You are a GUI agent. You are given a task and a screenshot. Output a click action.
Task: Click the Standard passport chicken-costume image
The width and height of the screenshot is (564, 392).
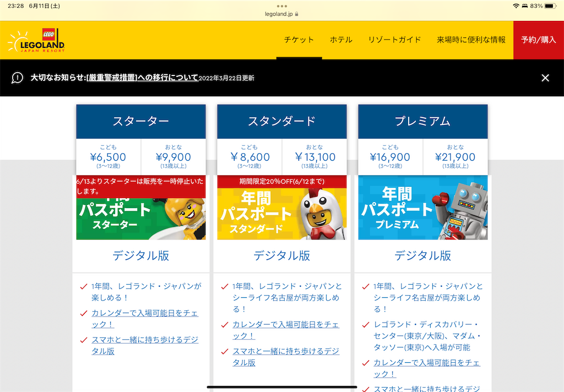click(281, 214)
